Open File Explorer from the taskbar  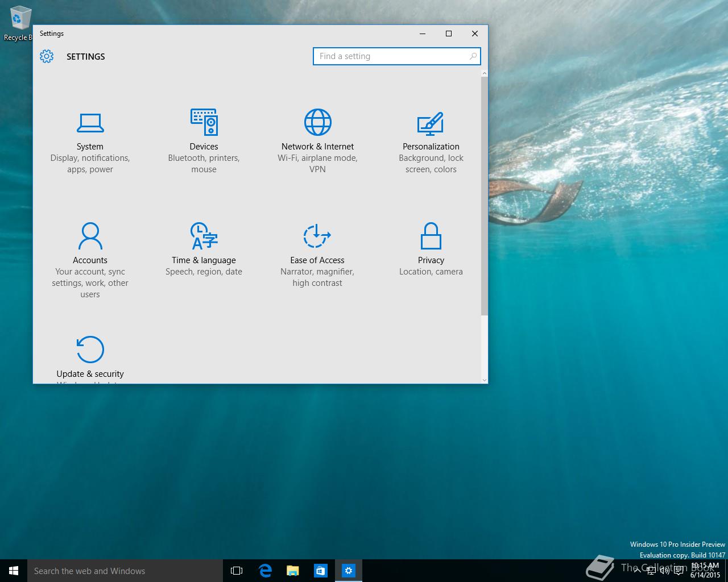point(292,571)
